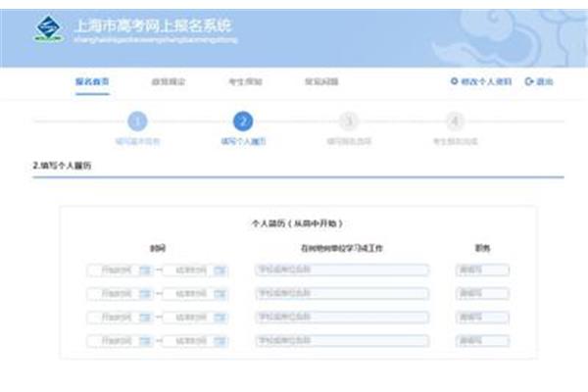This screenshot has height=392, width=588.
Task: Open third row start date calendar icon
Action: tap(145, 318)
